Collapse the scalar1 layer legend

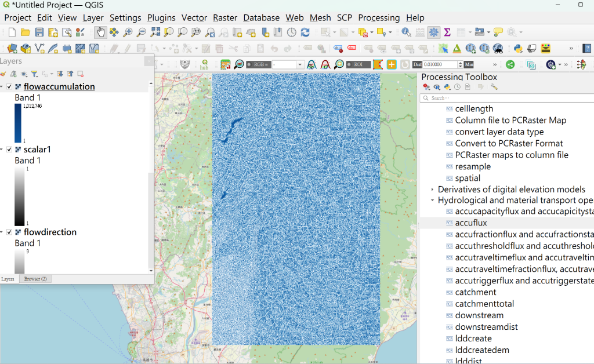click(2, 150)
